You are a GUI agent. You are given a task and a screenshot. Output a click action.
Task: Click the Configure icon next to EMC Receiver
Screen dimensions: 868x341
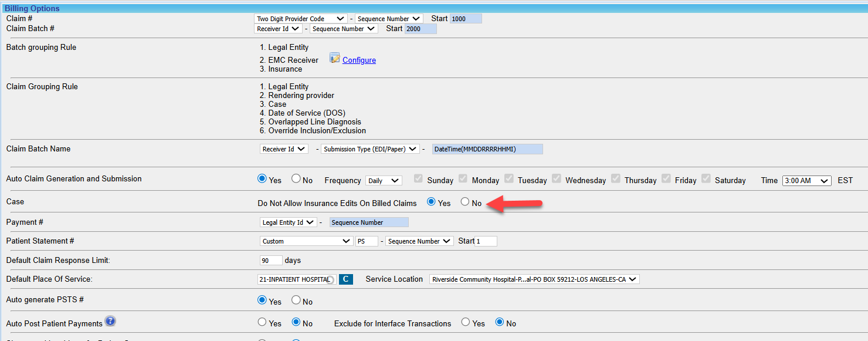[x=334, y=58]
